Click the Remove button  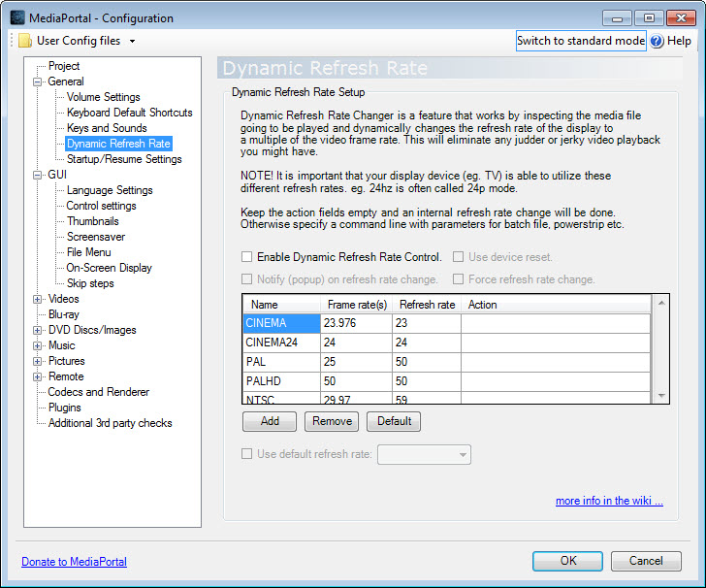[332, 421]
